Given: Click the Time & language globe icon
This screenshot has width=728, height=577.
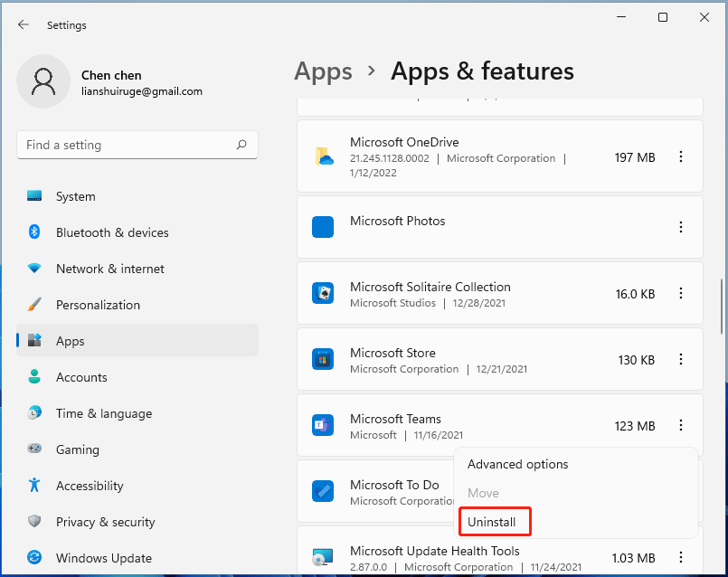Looking at the screenshot, I should click(34, 412).
